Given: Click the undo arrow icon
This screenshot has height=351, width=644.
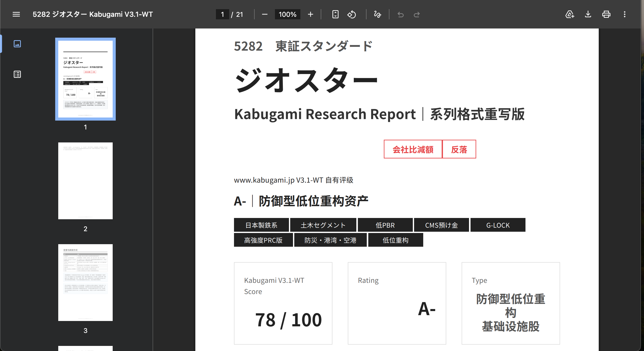Looking at the screenshot, I should (x=401, y=14).
